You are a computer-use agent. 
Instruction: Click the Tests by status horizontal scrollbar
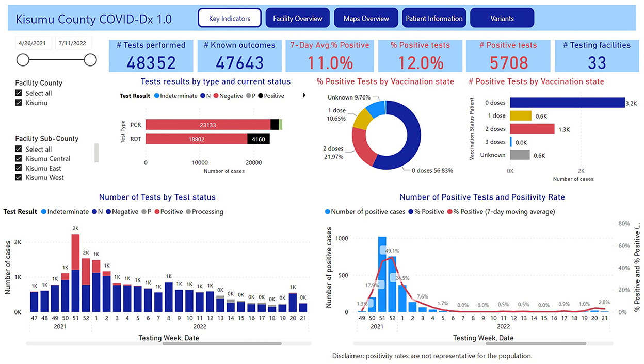222,343
